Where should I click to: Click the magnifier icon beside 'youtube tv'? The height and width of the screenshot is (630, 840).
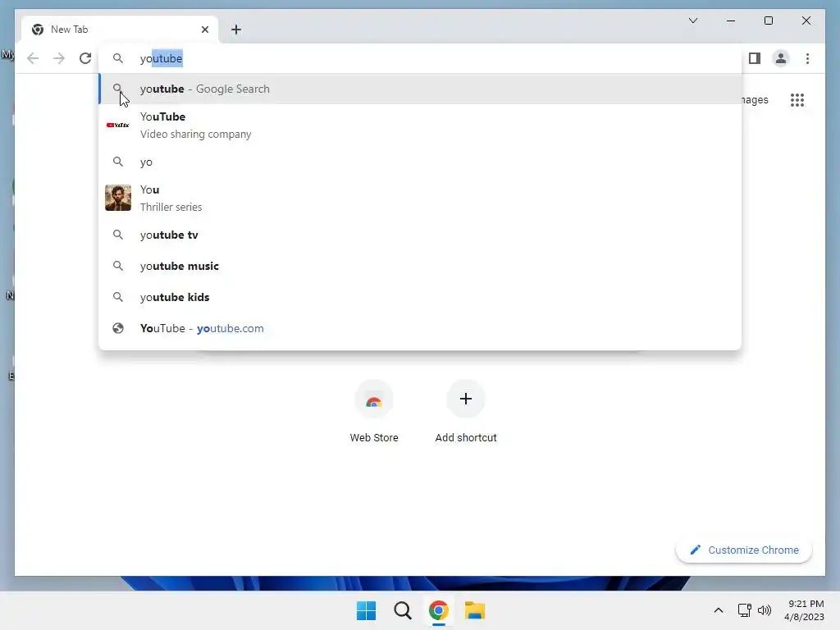(x=118, y=235)
